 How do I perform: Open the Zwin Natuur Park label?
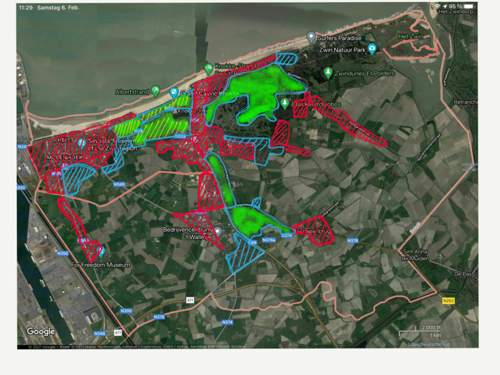(343, 50)
